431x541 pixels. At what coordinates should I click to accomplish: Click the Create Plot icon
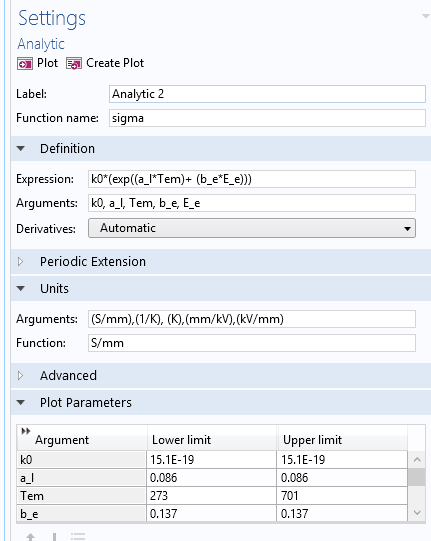pos(74,64)
